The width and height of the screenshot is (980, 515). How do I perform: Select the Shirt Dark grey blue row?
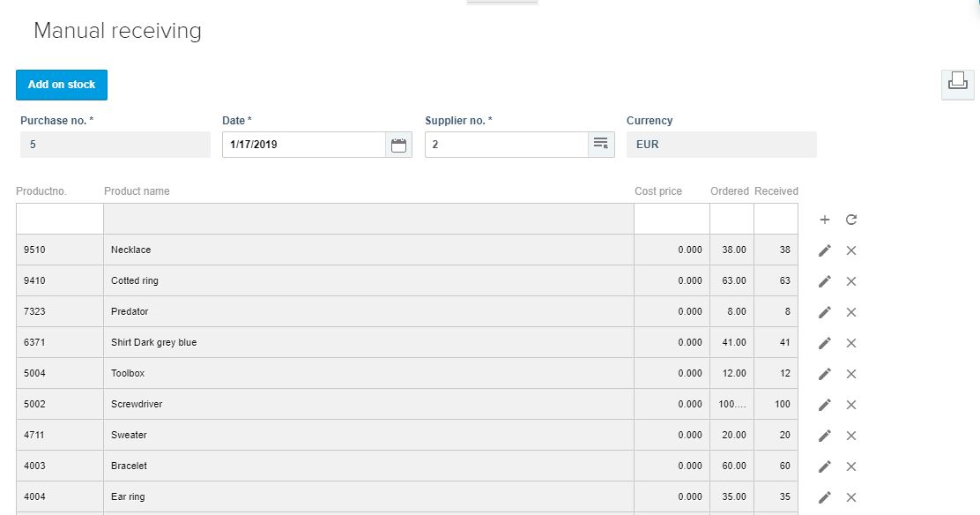(x=407, y=342)
